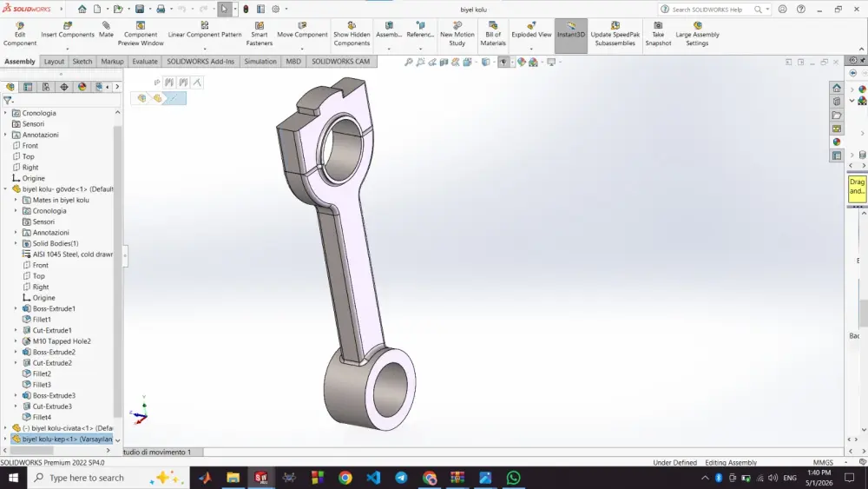Open the DisplayManager color ball tab
The width and height of the screenshot is (868, 489).
(82, 87)
